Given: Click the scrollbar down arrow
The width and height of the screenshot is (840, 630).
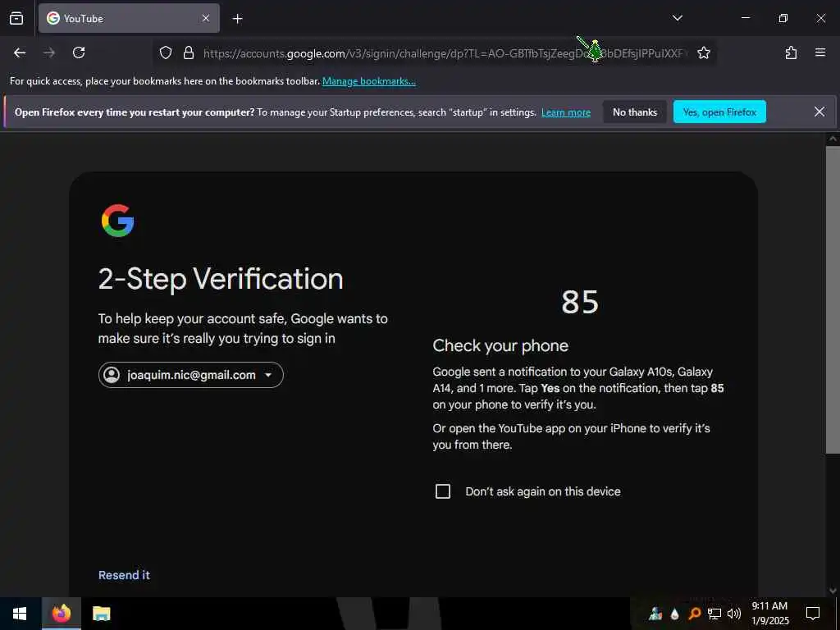Looking at the screenshot, I should click(833, 591).
